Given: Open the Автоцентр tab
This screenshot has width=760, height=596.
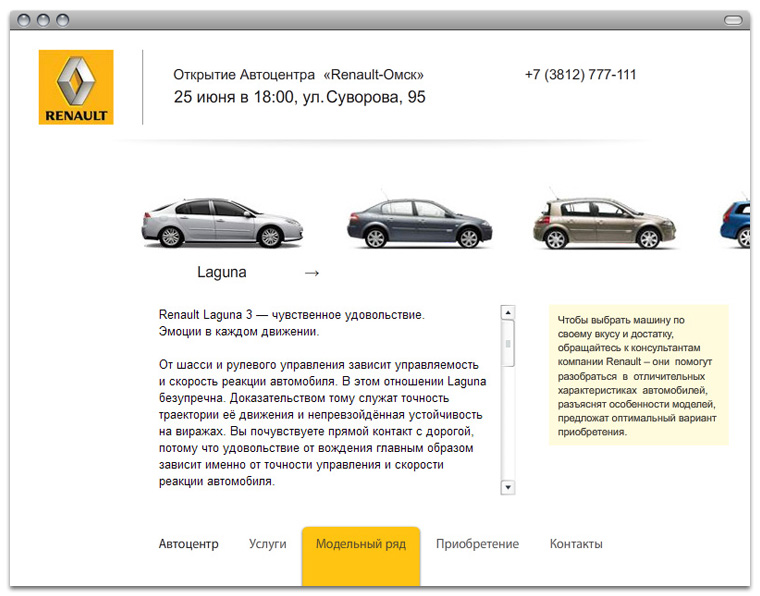Looking at the screenshot, I should [x=189, y=544].
